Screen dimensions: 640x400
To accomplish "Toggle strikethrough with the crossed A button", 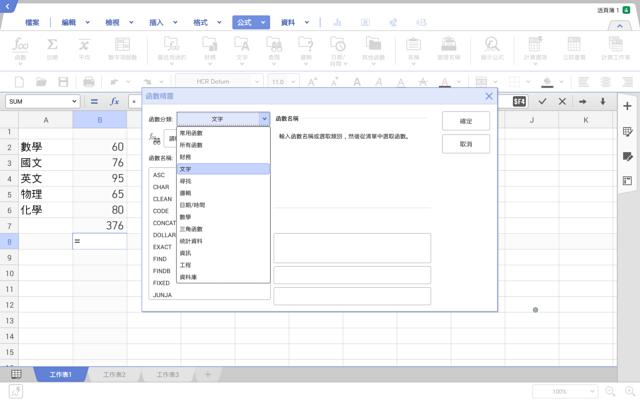I will click(x=423, y=82).
